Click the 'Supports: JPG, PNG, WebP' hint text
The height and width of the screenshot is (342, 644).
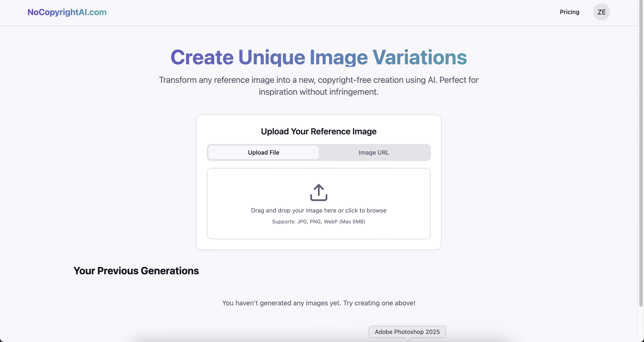coord(319,221)
